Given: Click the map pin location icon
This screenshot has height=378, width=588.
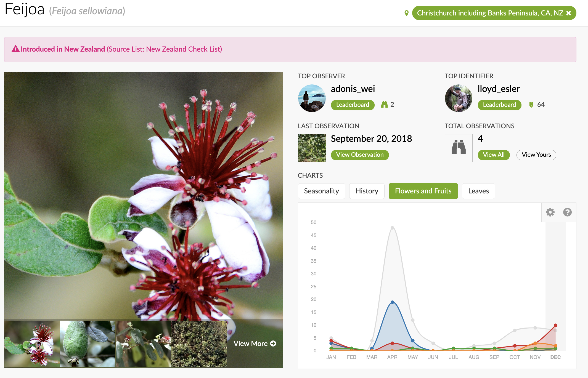Looking at the screenshot, I should point(406,13).
